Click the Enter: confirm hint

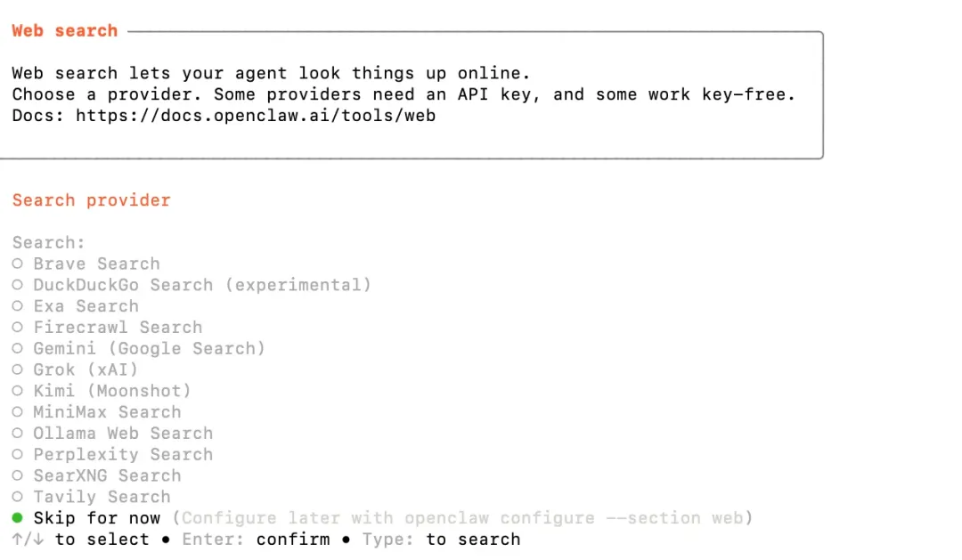coord(256,540)
